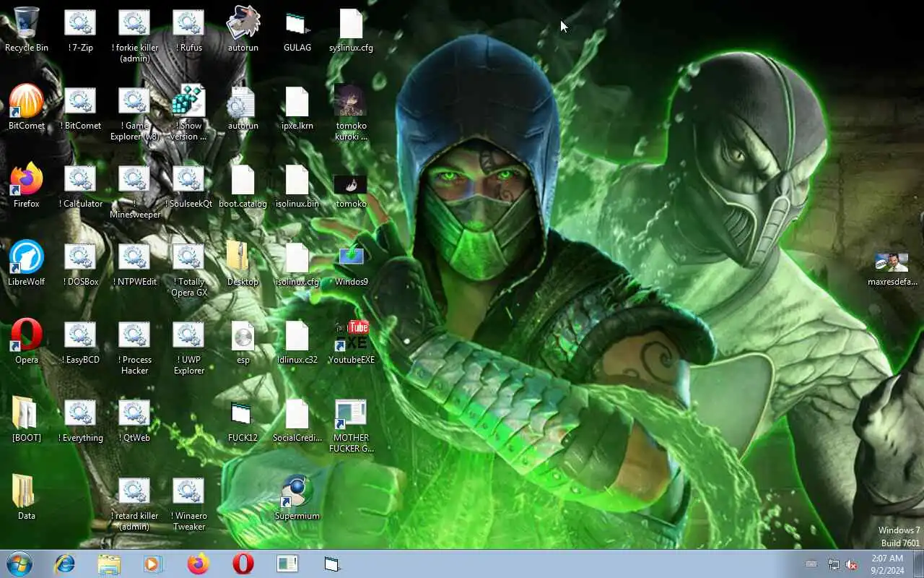Select the ! Winaero Tweaker shortcut
Viewport: 924px width, 578px height.
[188, 504]
